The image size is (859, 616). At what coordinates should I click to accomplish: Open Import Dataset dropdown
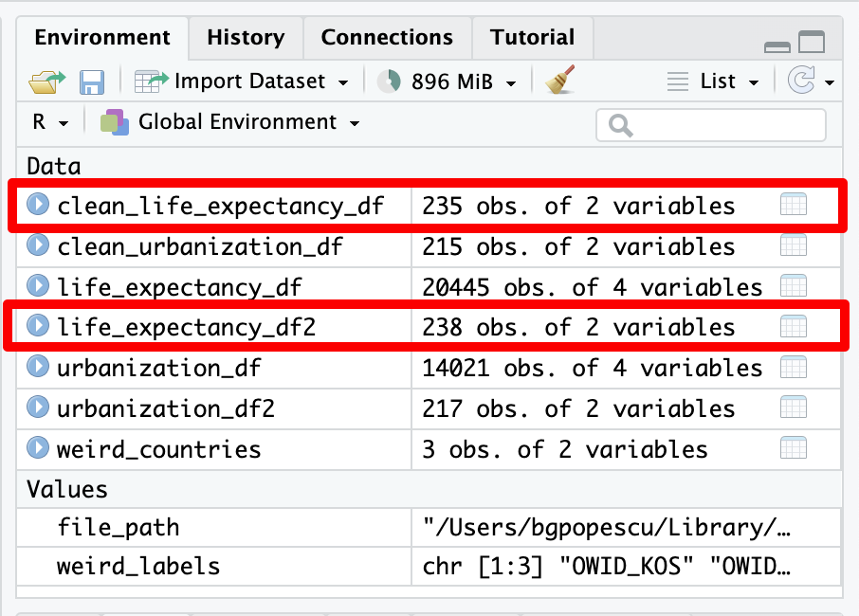[242, 82]
